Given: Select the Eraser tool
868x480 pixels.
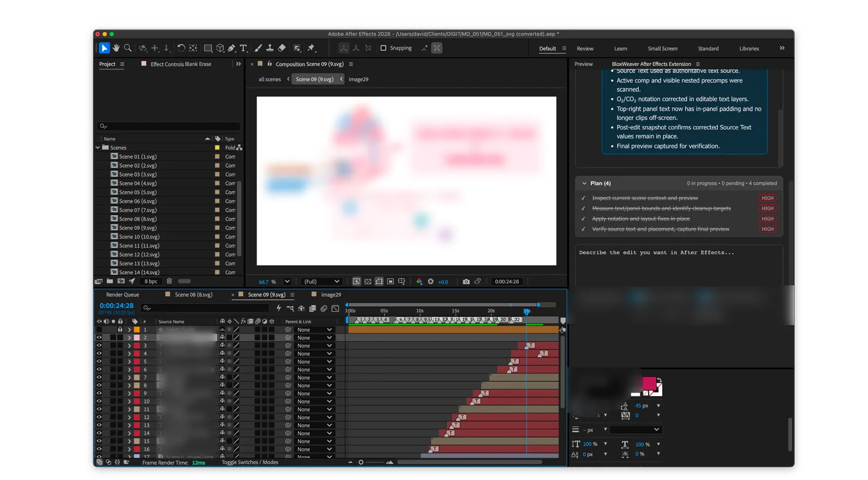Looking at the screenshot, I should coord(282,48).
